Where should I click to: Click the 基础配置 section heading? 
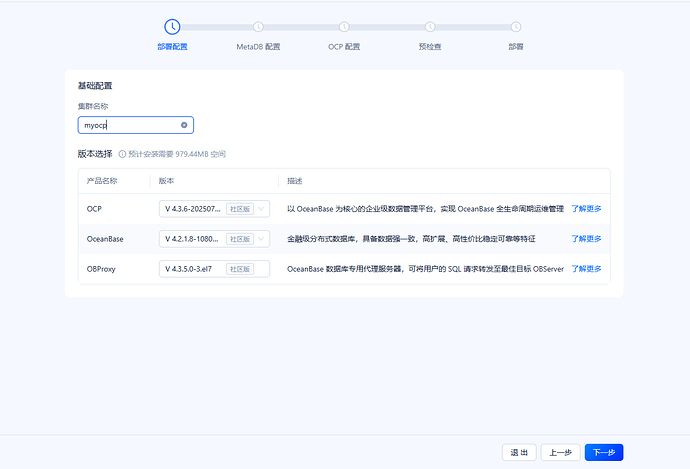coord(95,86)
